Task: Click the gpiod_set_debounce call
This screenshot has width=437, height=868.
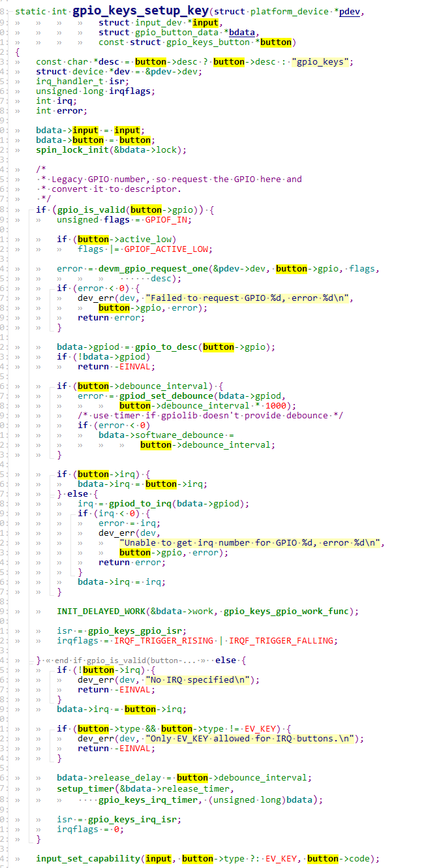Action: point(166,395)
